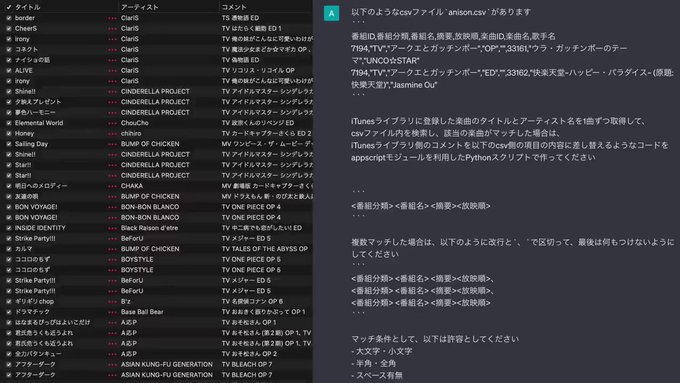Click the teal A user avatar in chat

[332, 13]
